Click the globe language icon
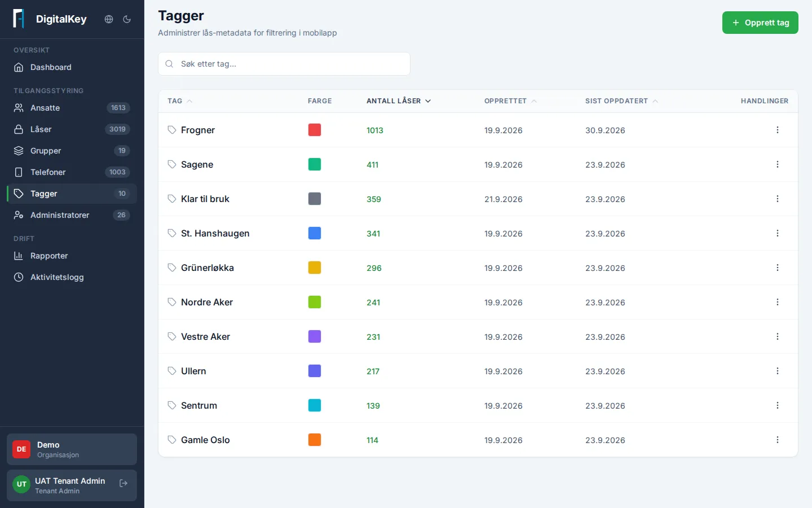Viewport: 812px width, 508px height. pos(109,19)
